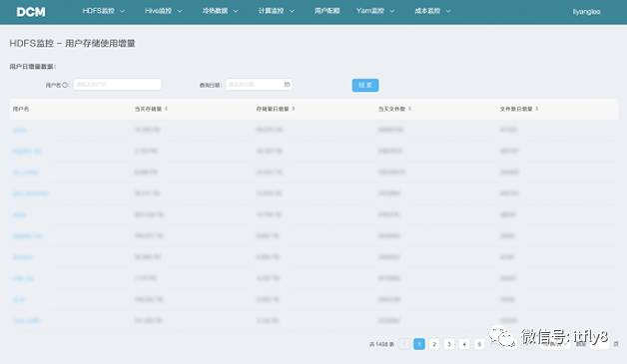The image size is (627, 364).
Task: Open the 冷热数据 dropdown
Action: point(220,11)
